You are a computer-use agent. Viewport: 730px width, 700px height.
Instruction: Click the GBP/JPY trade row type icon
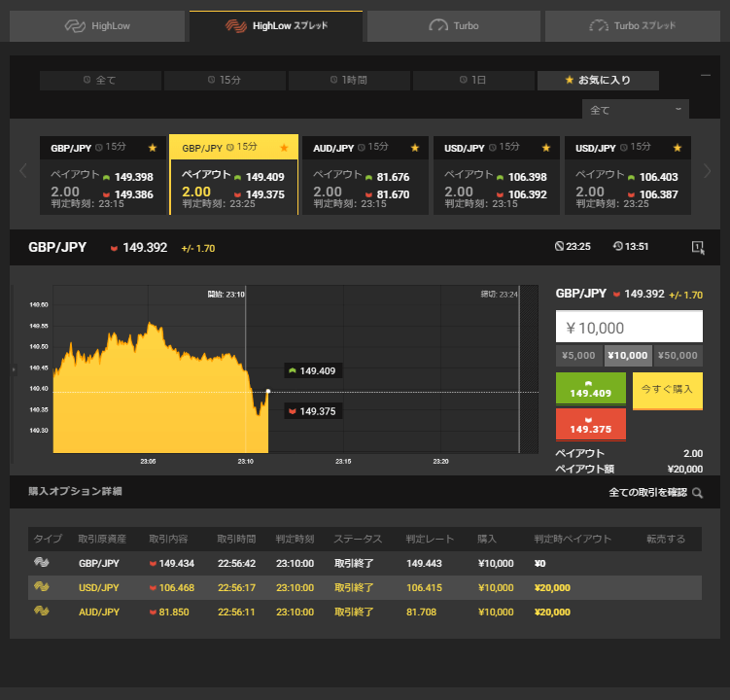(42, 562)
